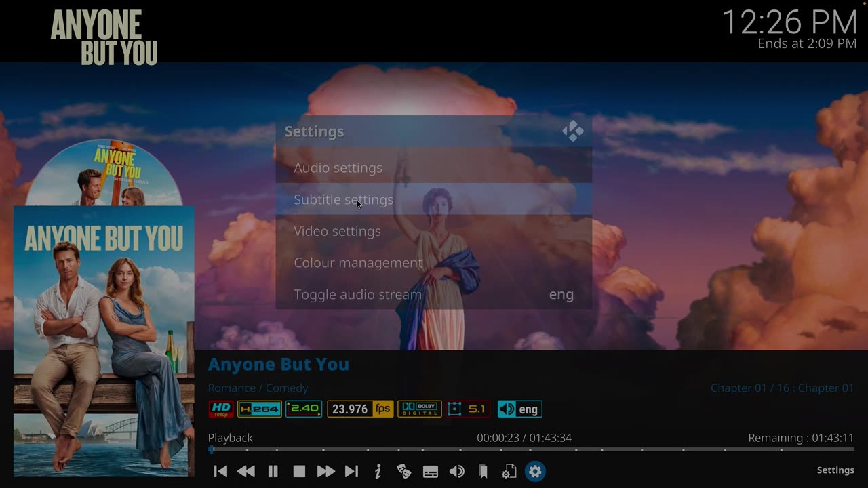Toggle audio stream currently eng
This screenshot has height=488, width=868.
tap(434, 294)
